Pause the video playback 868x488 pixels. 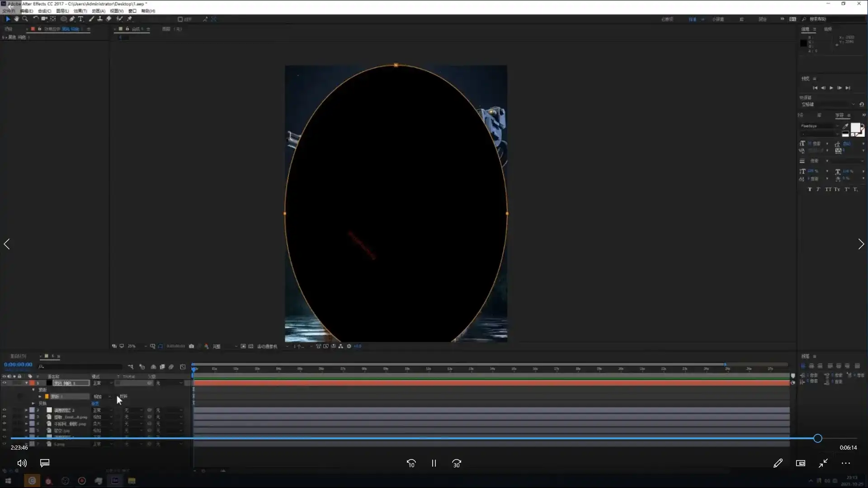click(434, 463)
